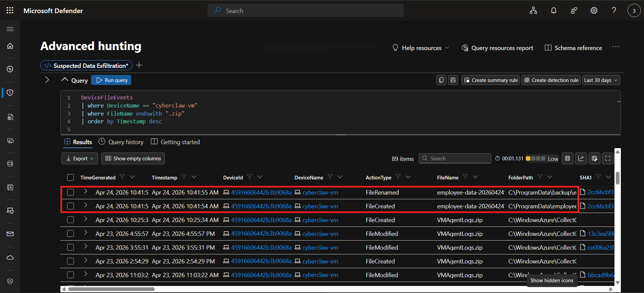Expand the 10:25:34 AM row details
The height and width of the screenshot is (293, 644).
tap(86, 219)
